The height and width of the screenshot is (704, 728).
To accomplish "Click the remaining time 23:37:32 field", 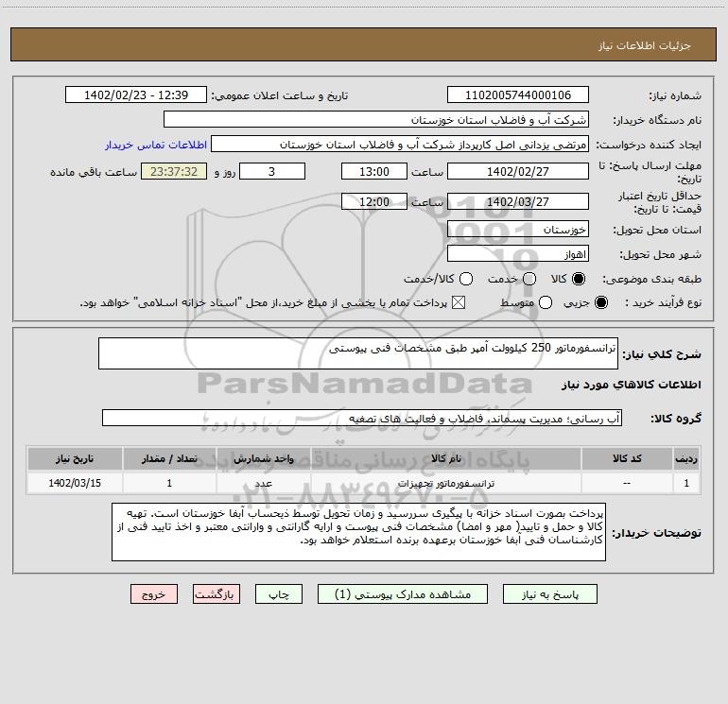I will [x=174, y=171].
